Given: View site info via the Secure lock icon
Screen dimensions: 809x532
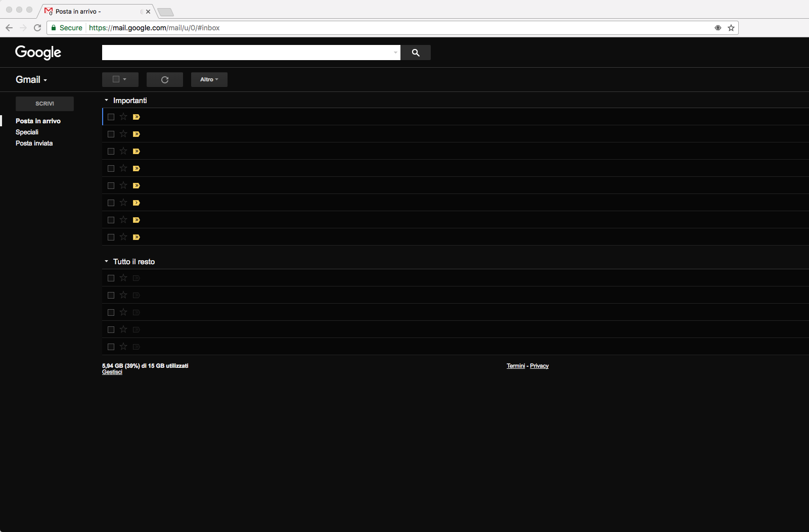Looking at the screenshot, I should [67, 28].
